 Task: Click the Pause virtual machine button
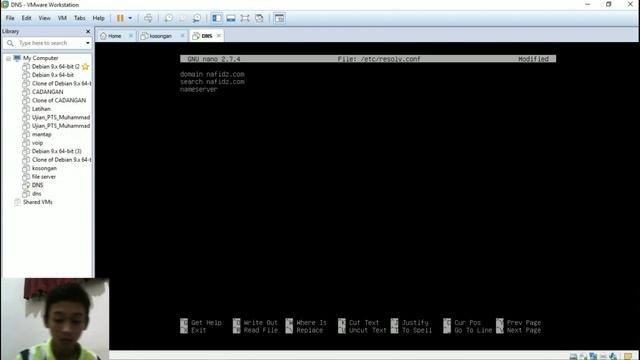pyautogui.click(x=120, y=18)
